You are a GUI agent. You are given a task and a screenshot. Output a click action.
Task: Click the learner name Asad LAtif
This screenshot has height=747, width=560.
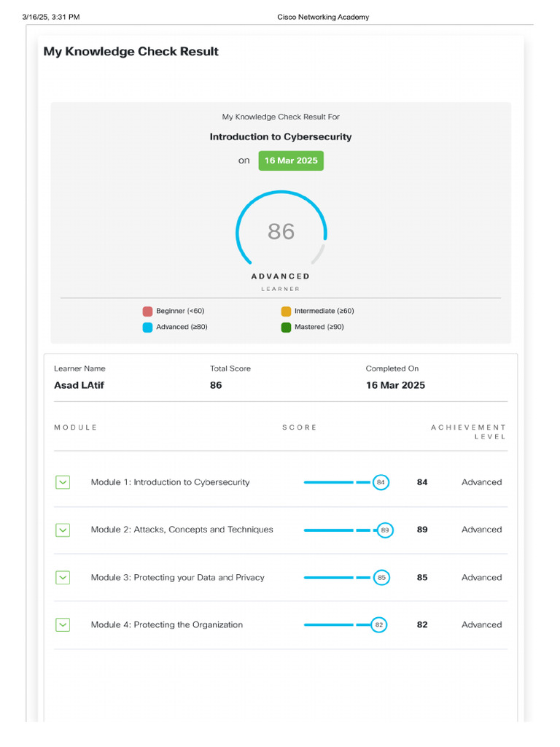coord(79,385)
